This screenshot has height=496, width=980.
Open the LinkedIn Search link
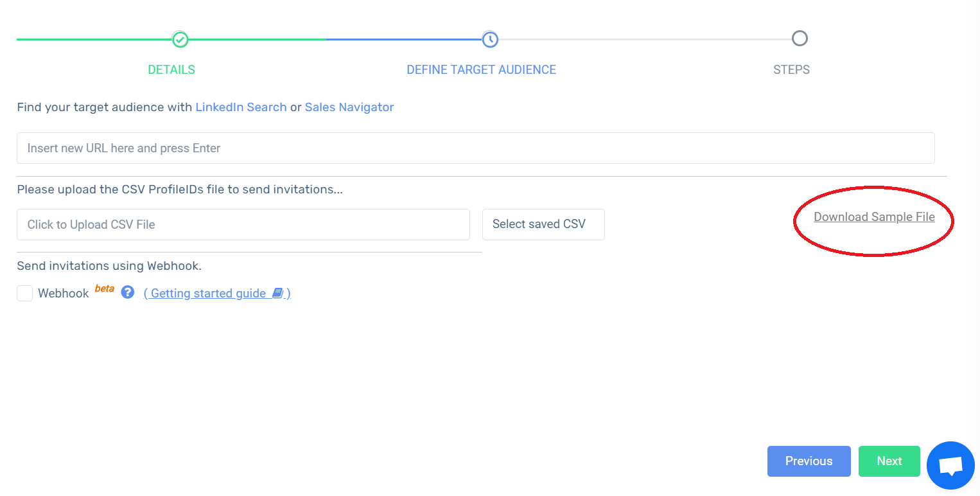[241, 107]
